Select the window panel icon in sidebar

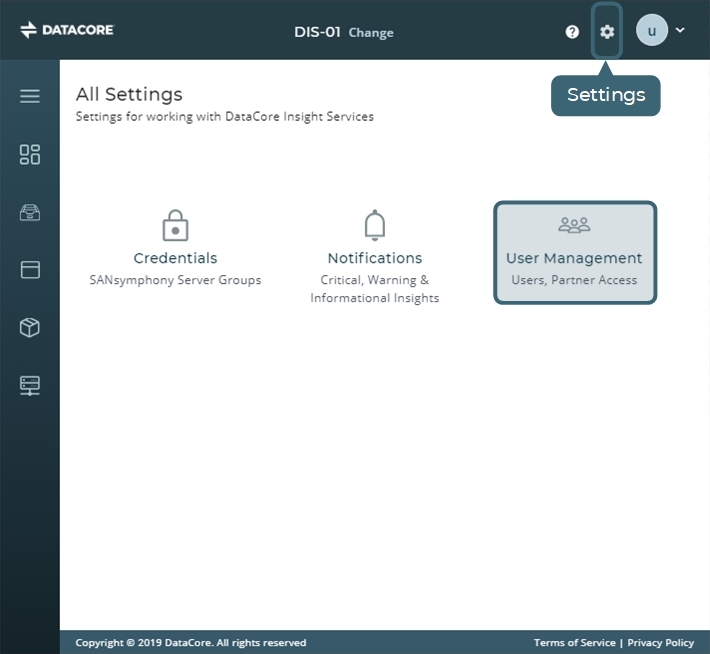tap(30, 270)
